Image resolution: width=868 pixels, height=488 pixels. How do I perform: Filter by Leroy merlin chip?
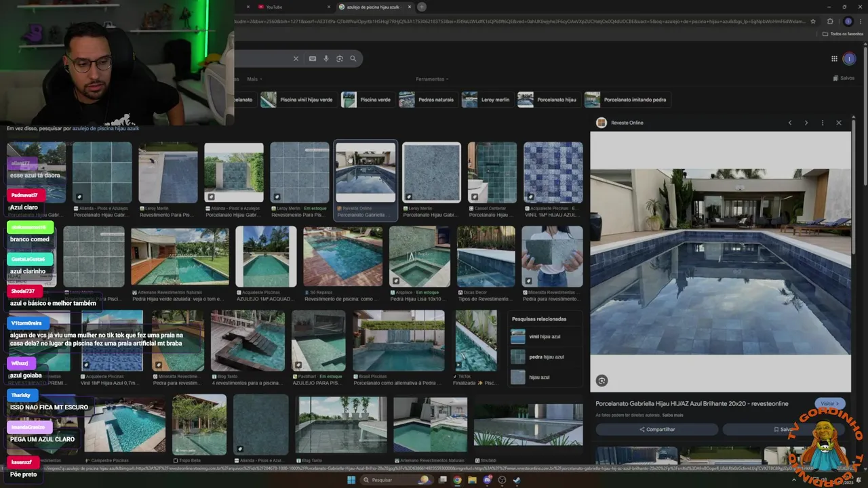click(486, 100)
